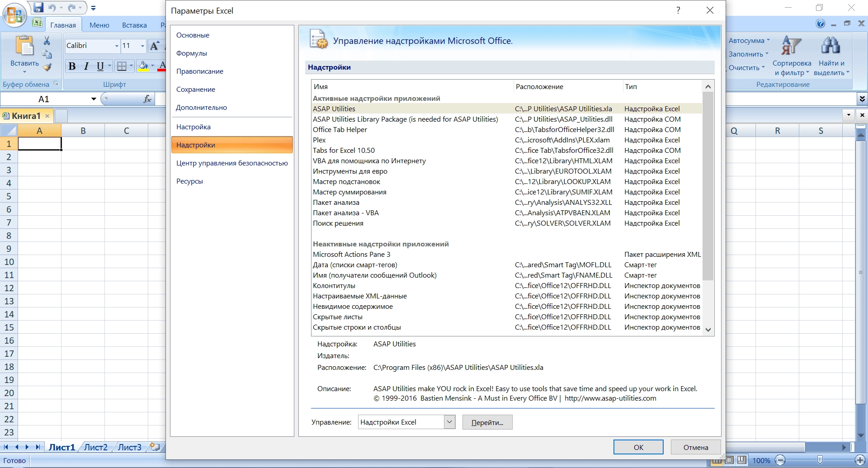Viewport: 868px width, 468px height.
Task: Open borders dropdown arrow
Action: [132, 66]
